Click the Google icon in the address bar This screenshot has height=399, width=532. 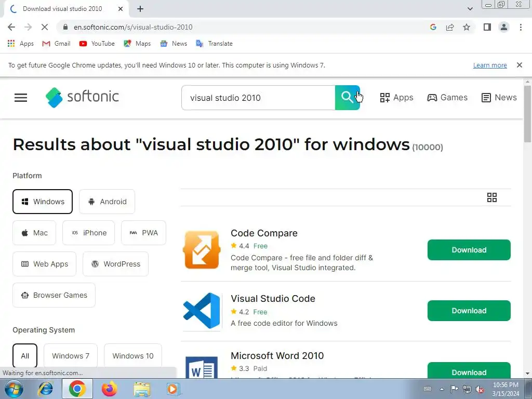point(433,27)
